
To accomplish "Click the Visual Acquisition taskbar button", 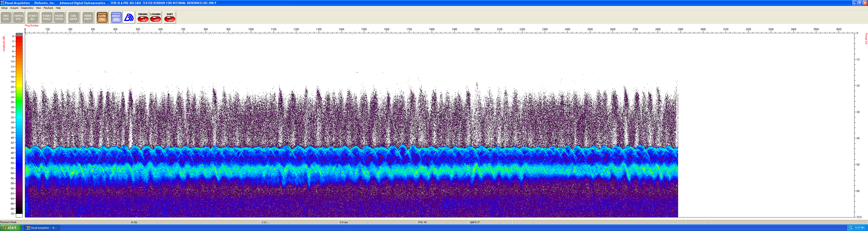I will 42,228.
